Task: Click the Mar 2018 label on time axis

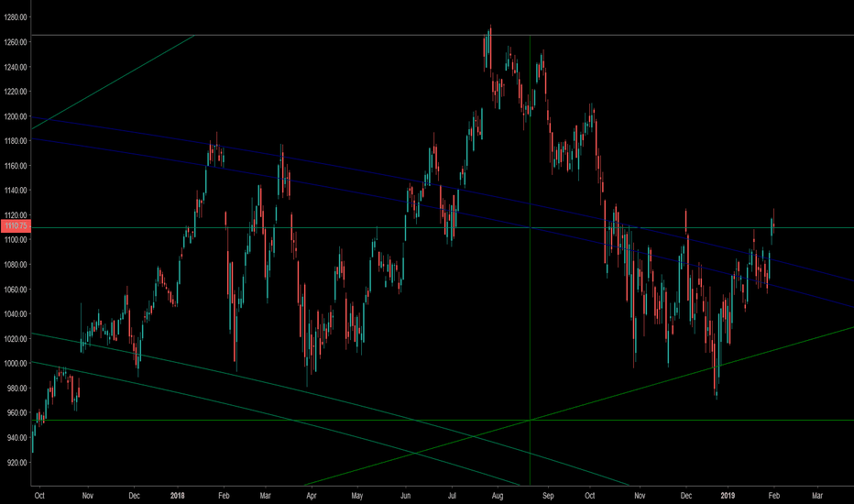Action: click(265, 496)
